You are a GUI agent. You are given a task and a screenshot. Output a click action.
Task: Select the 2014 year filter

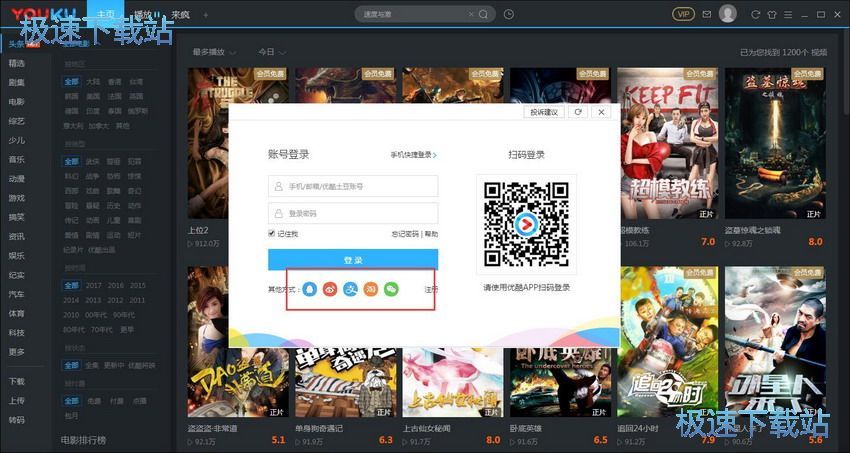point(71,300)
